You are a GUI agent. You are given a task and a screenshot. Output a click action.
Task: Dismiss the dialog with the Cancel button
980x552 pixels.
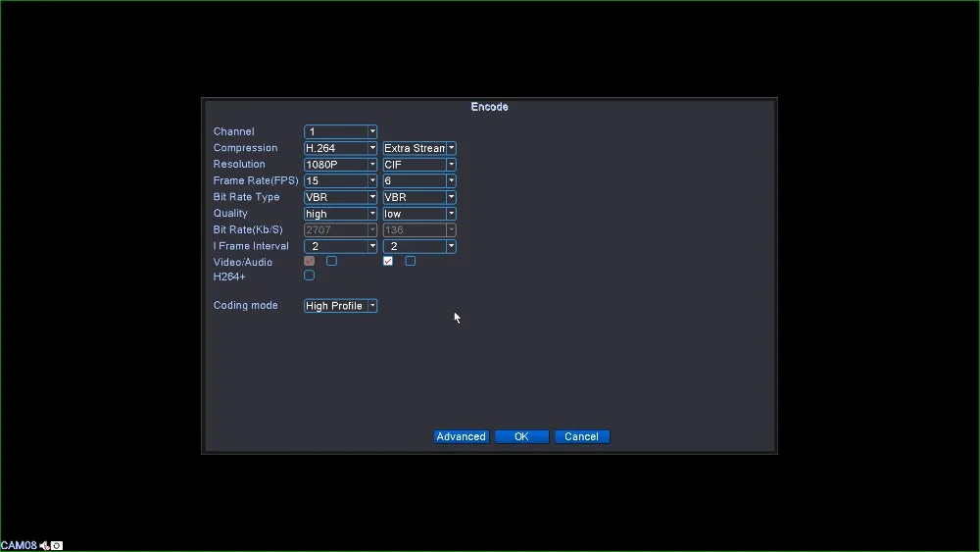coord(582,437)
